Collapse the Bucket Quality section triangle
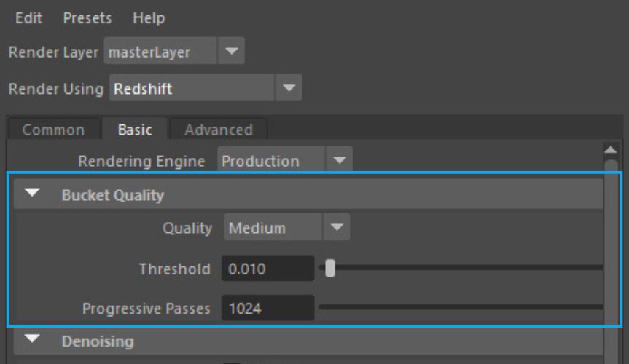 [x=33, y=195]
